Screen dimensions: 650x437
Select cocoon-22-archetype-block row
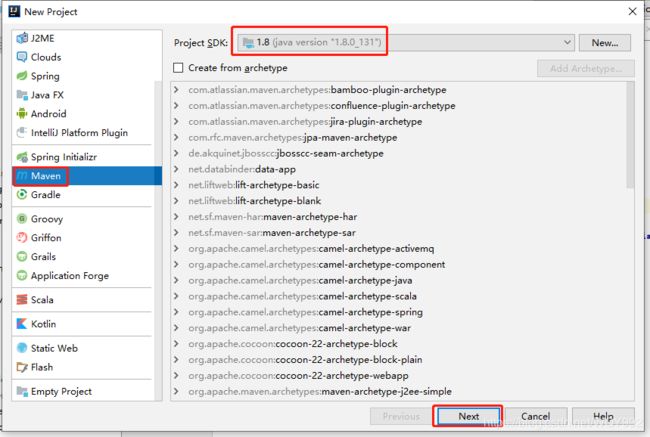coord(398,344)
